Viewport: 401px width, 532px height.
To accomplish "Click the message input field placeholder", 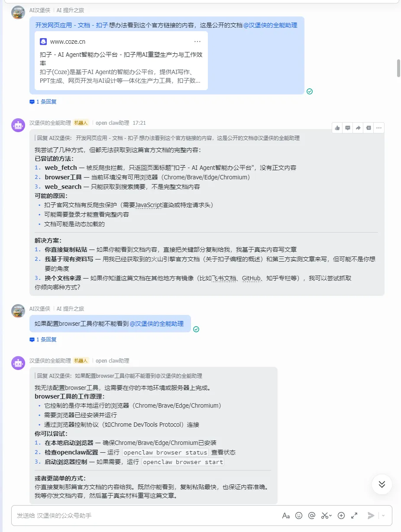I will click(x=54, y=516).
